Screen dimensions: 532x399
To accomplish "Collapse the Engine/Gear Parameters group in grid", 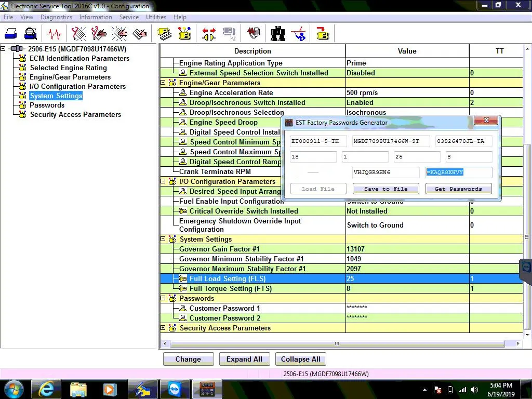I will tap(163, 83).
